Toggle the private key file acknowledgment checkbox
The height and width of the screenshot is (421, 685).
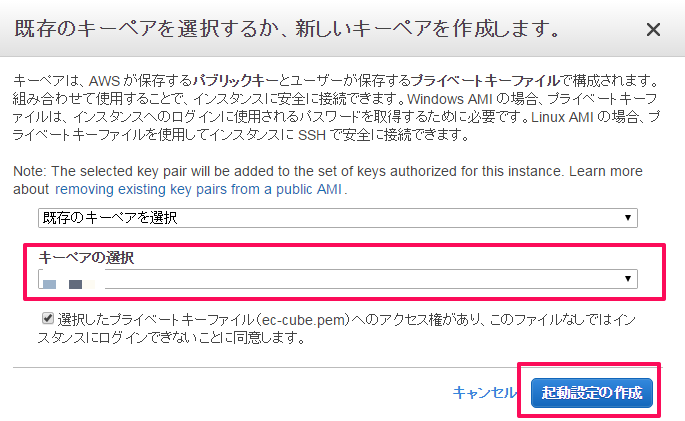tap(48, 318)
